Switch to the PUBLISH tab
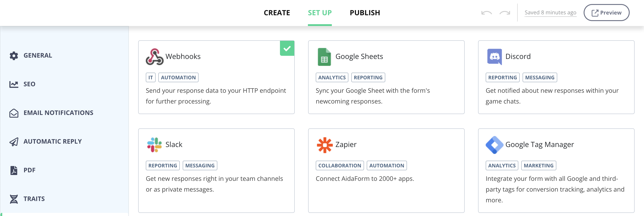Viewport: 644px width, 216px height. pyautogui.click(x=365, y=13)
